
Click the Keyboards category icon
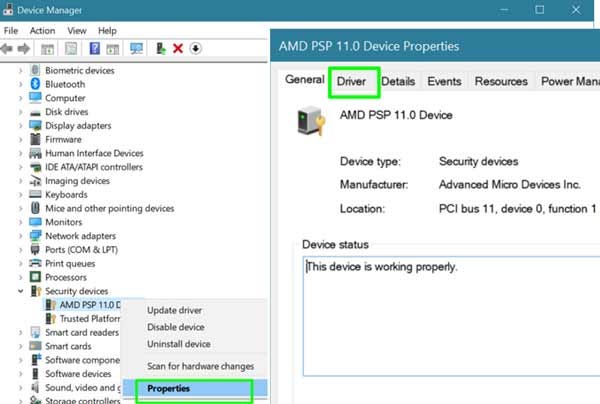tap(35, 194)
